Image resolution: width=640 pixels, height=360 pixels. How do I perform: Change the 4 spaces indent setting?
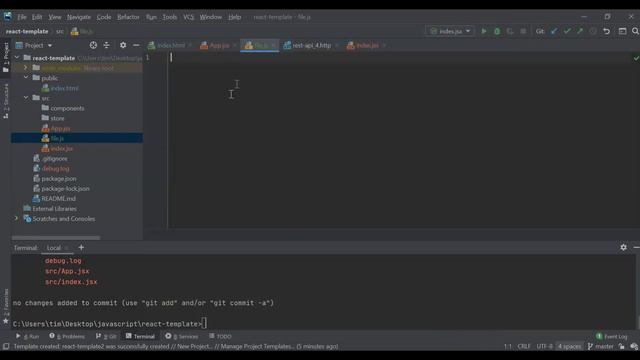[569, 347]
